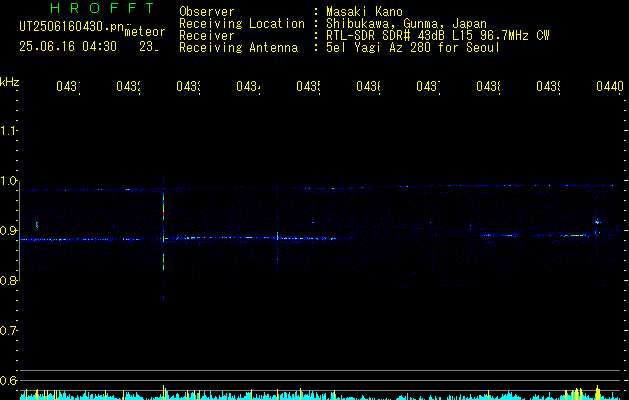
Task: Click the 0.9 frequency axis label
Action: pyautogui.click(x=8, y=230)
